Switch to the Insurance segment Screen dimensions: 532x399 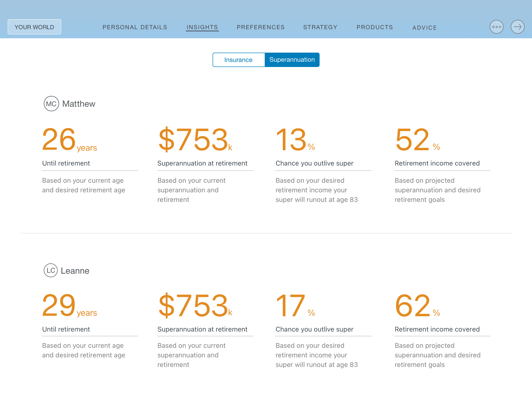238,60
